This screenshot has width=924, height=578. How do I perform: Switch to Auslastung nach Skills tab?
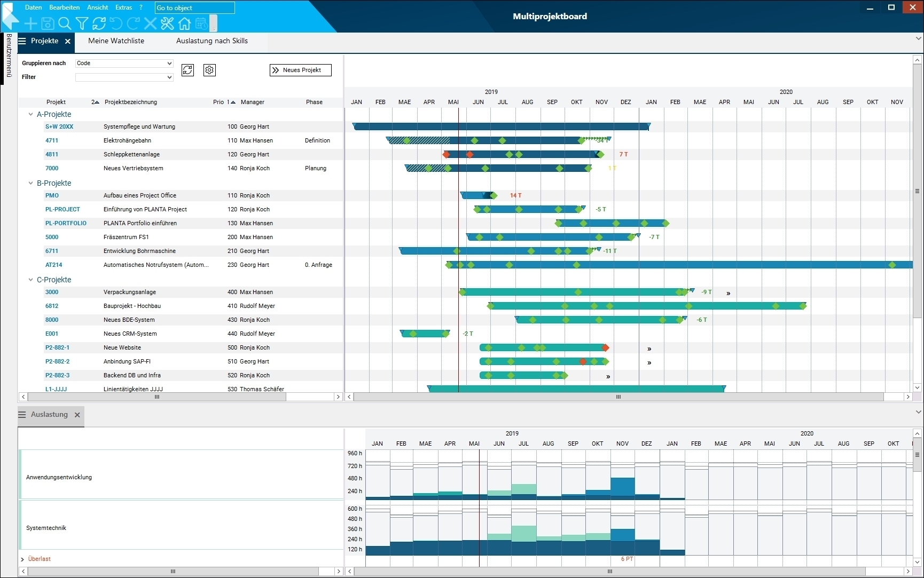pos(212,41)
